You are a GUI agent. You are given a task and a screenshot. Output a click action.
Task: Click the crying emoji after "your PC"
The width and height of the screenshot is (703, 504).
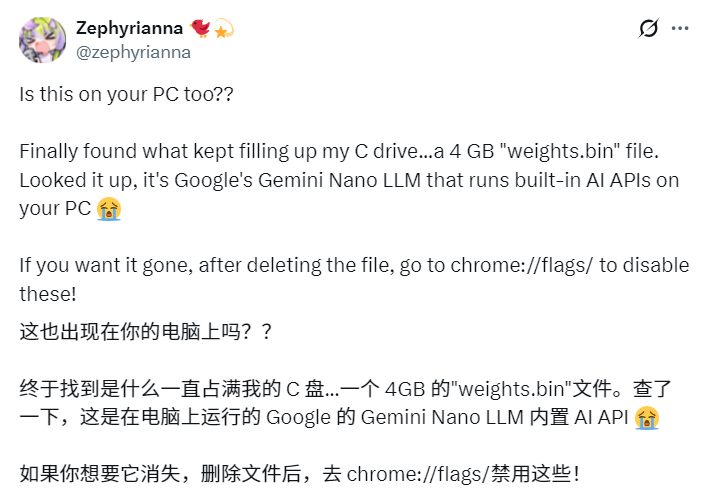[x=109, y=210]
